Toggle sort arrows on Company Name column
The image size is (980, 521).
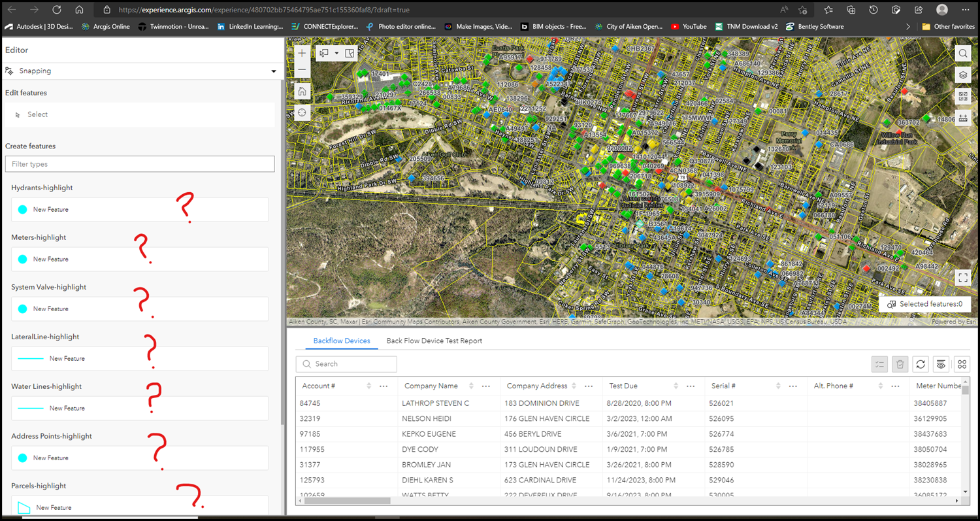(471, 386)
